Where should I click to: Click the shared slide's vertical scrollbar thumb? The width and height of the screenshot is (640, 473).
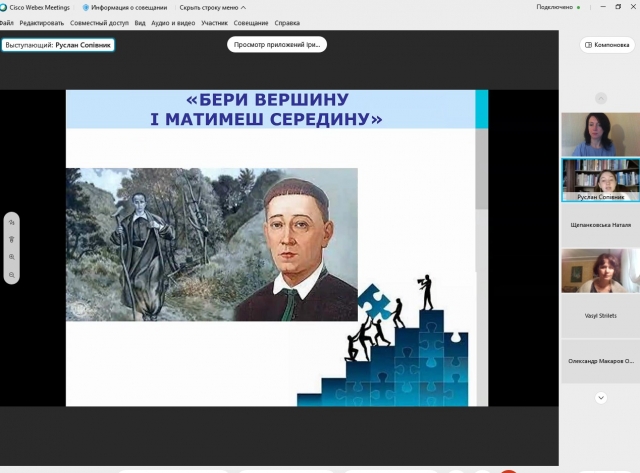482,169
